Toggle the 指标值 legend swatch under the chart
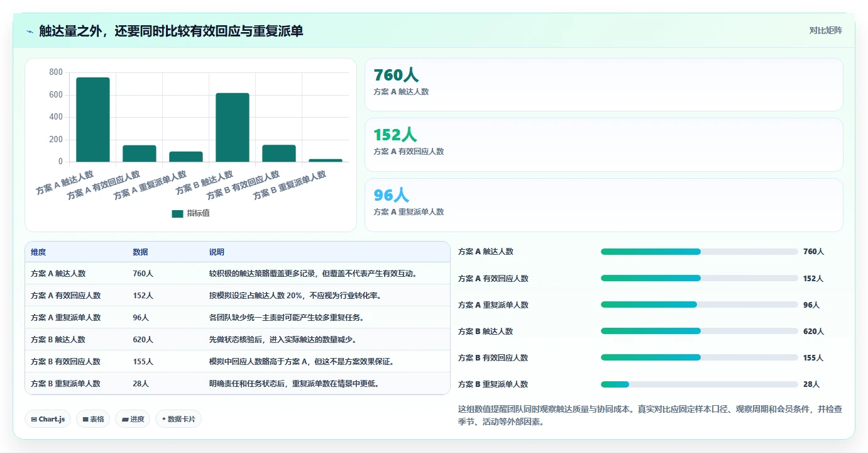Image resolution: width=868 pixels, height=453 pixels. 177,214
